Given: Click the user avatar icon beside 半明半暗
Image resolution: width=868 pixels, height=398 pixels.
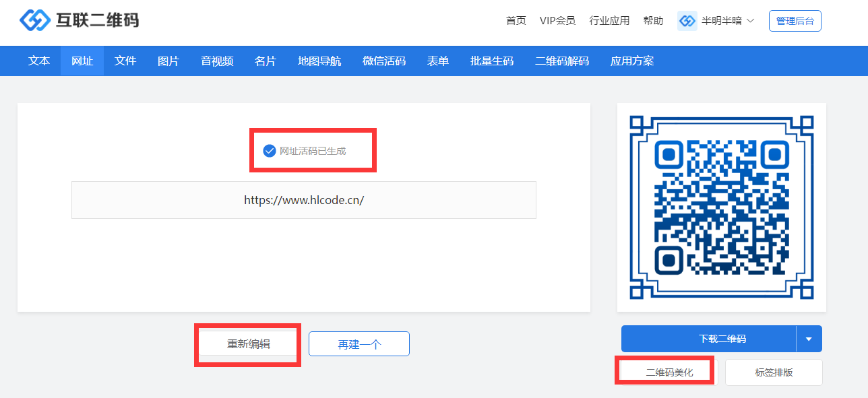Looking at the screenshot, I should coord(687,21).
